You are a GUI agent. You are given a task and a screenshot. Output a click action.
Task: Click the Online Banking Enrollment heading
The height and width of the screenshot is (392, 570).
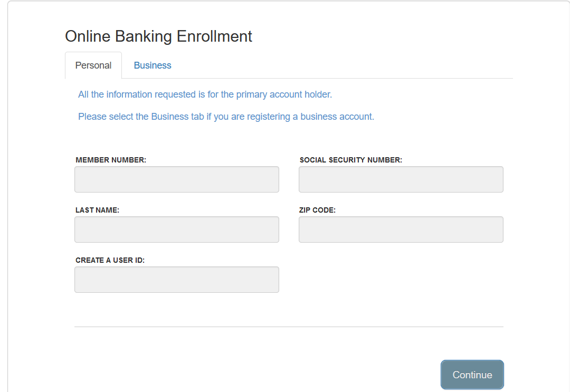coord(158,36)
